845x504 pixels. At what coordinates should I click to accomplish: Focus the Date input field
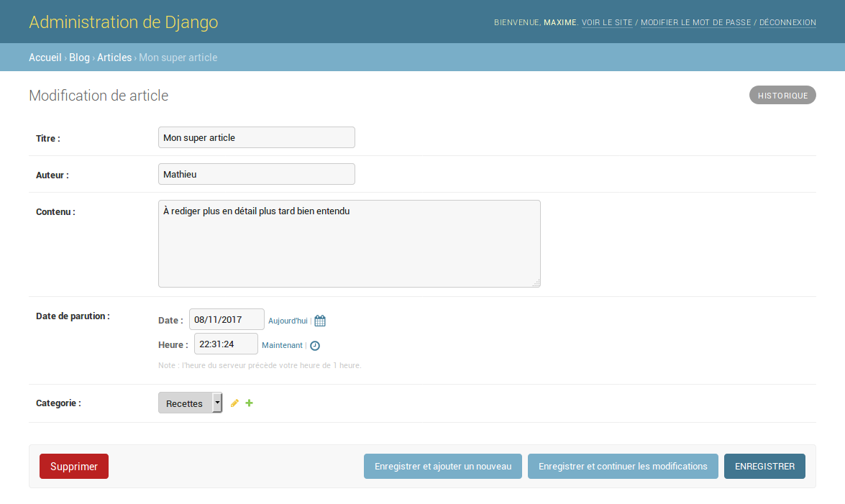[x=227, y=319]
